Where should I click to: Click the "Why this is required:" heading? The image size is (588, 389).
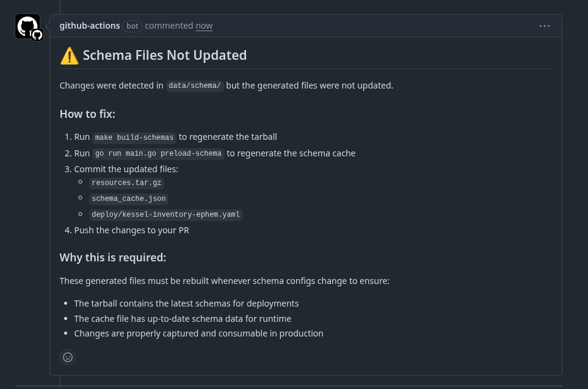pos(113,258)
